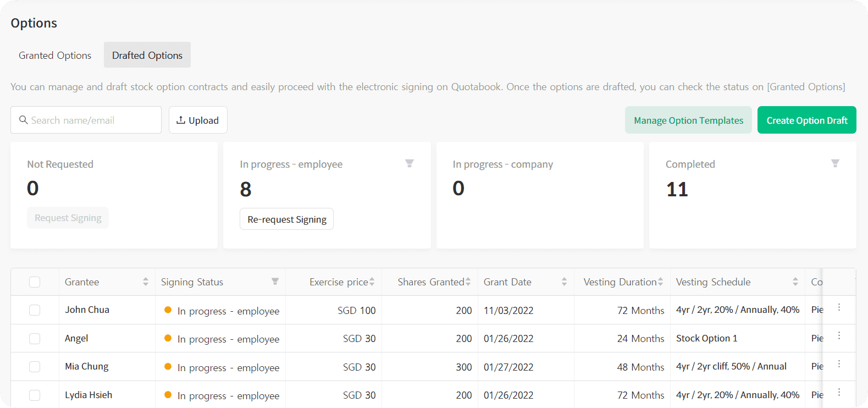Select Angel row checkbox

coord(35,339)
